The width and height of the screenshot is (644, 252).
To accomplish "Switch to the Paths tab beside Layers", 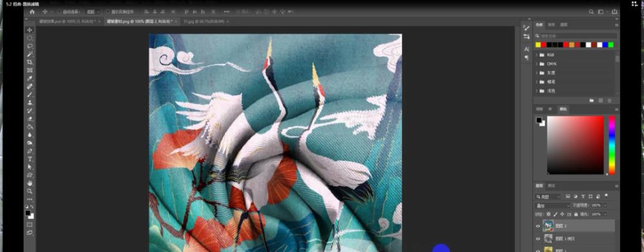I will tap(552, 186).
